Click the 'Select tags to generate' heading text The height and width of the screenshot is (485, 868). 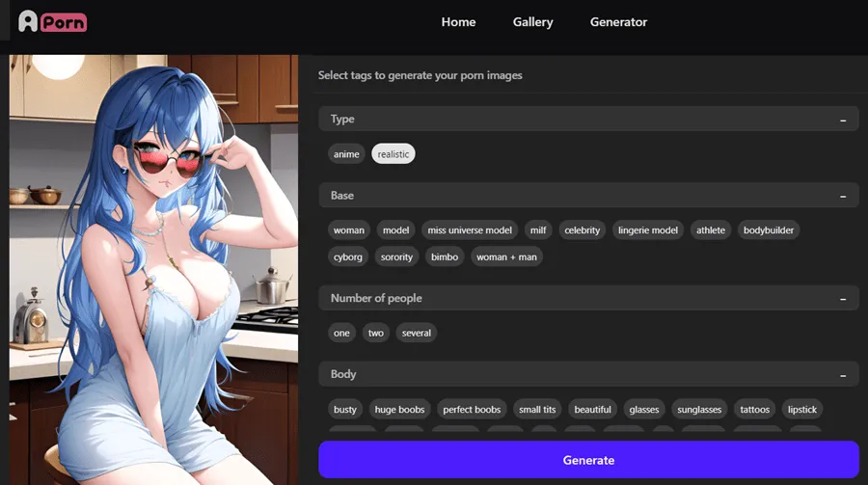tap(420, 75)
